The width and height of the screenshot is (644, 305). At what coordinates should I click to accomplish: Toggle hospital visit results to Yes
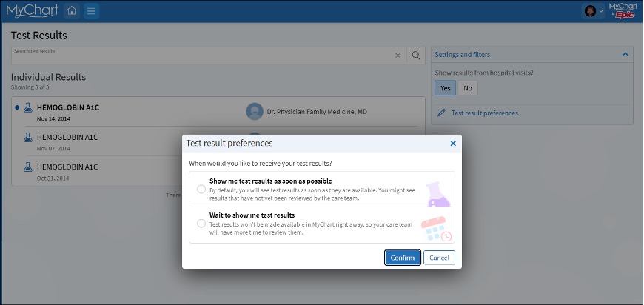tap(445, 88)
